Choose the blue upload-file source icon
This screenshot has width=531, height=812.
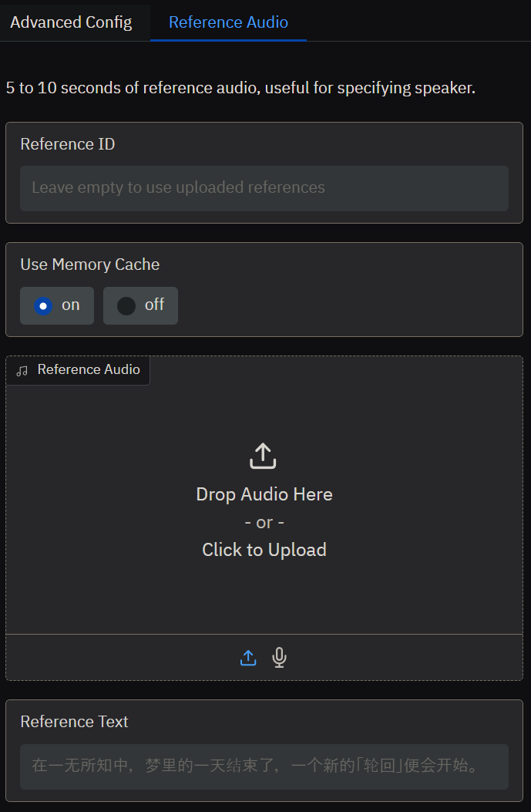[248, 658]
